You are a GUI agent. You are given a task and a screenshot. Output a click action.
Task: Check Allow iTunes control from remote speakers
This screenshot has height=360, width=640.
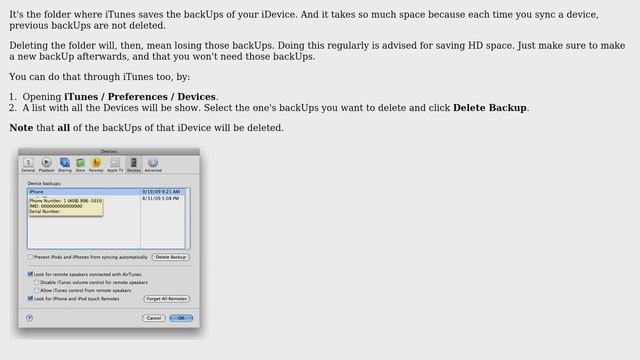tap(37, 291)
